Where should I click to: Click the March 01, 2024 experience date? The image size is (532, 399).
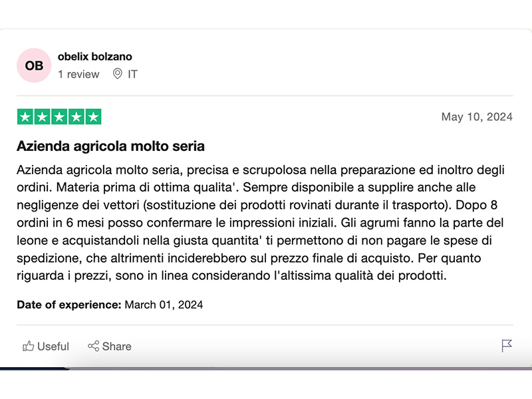[x=164, y=305]
